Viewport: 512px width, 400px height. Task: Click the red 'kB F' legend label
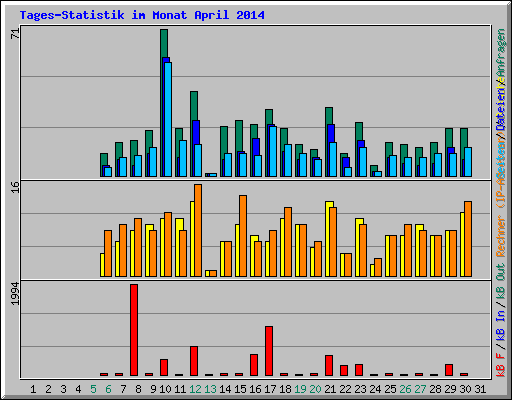click(501, 364)
